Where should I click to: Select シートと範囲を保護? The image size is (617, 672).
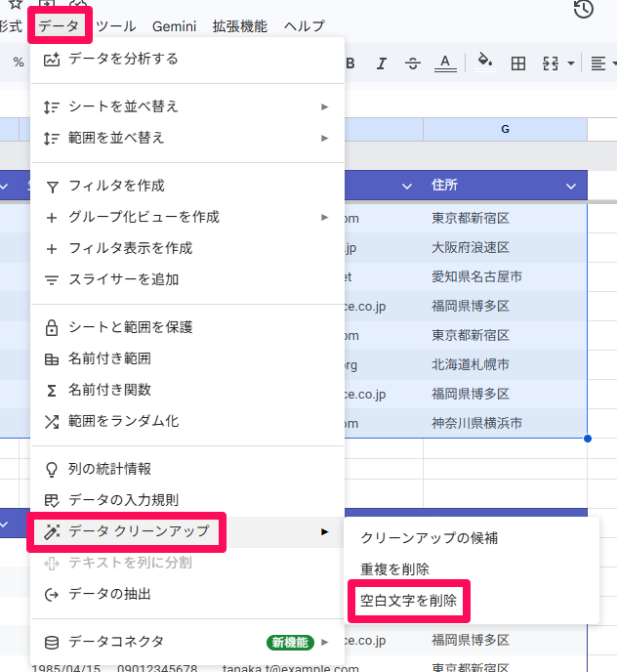click(187, 328)
